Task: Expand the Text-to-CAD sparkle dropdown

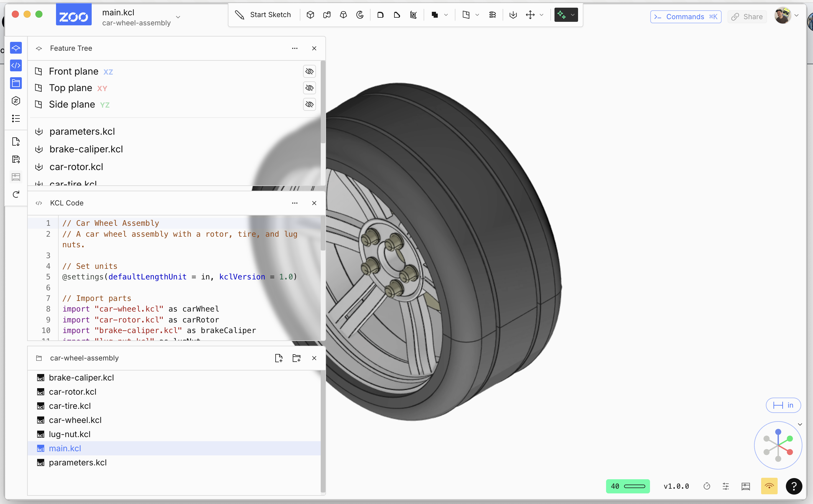Action: pos(573,15)
